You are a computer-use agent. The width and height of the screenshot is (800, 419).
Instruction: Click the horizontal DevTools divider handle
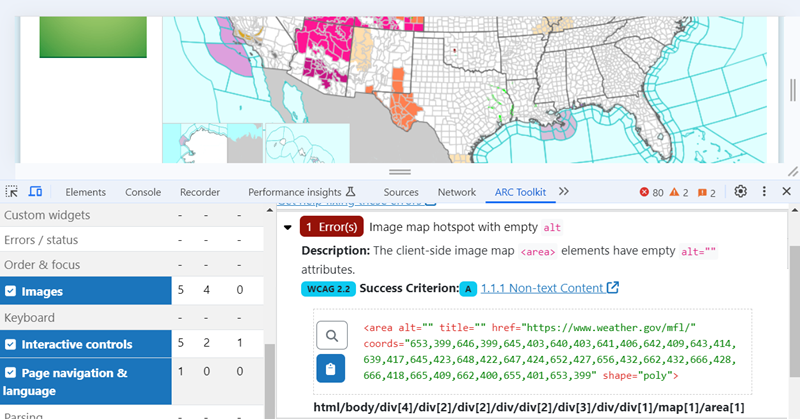click(x=400, y=172)
